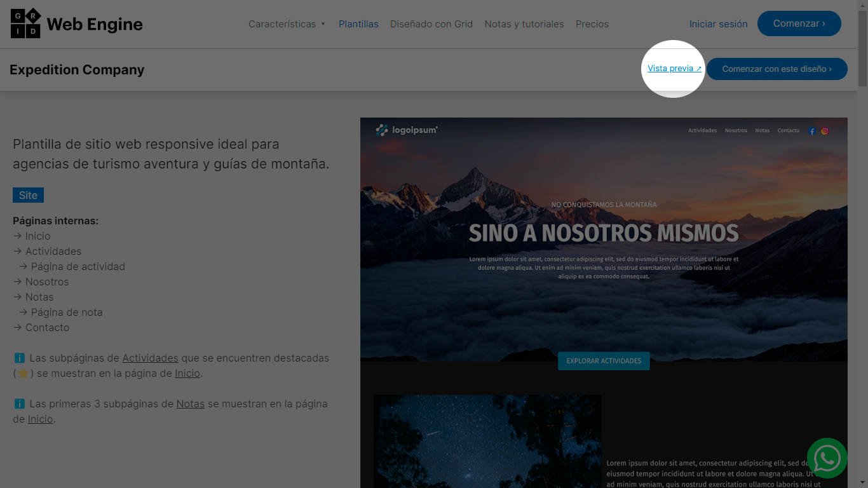Click '→ Página de actividad' list row

coord(72,266)
